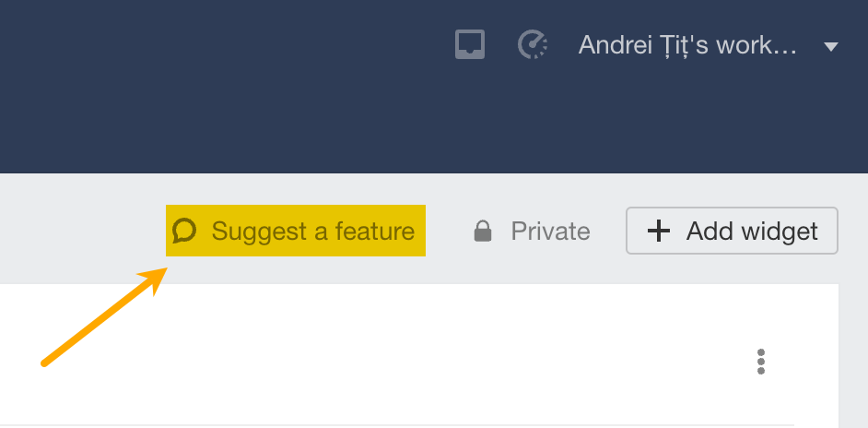
Task: Click the "Suggest a feature" link text
Action: pos(312,231)
